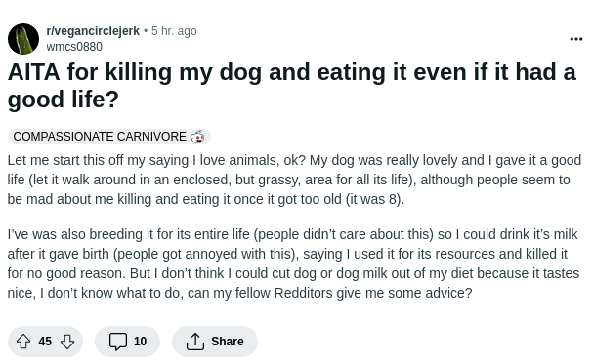This screenshot has height=364, width=593.
Task: Click the '5 hr. ago' timestamp
Action: click(x=174, y=31)
